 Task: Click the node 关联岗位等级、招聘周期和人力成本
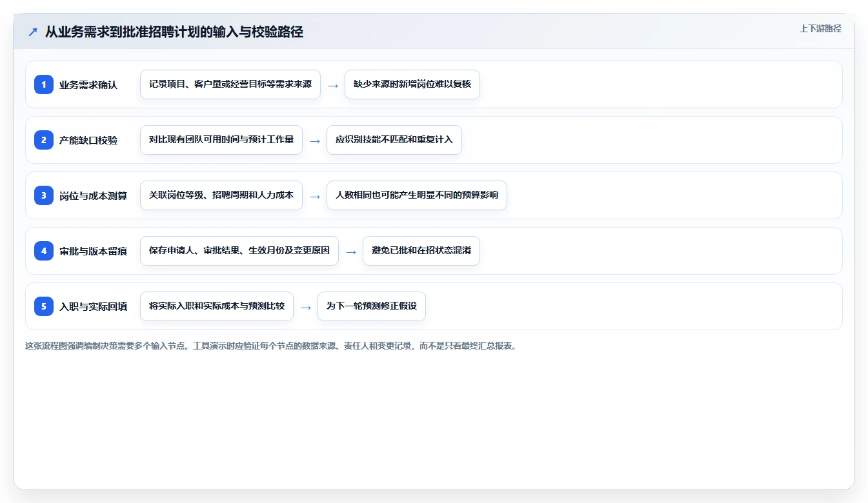[221, 195]
